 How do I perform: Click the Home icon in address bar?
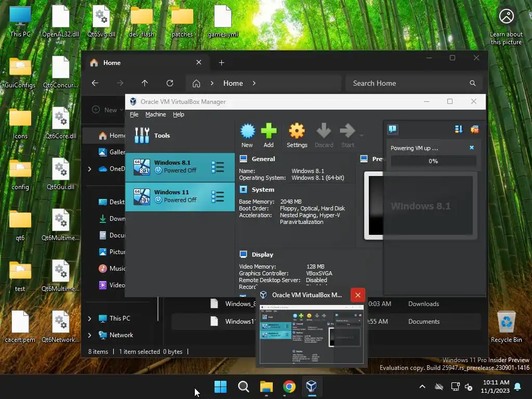click(196, 84)
